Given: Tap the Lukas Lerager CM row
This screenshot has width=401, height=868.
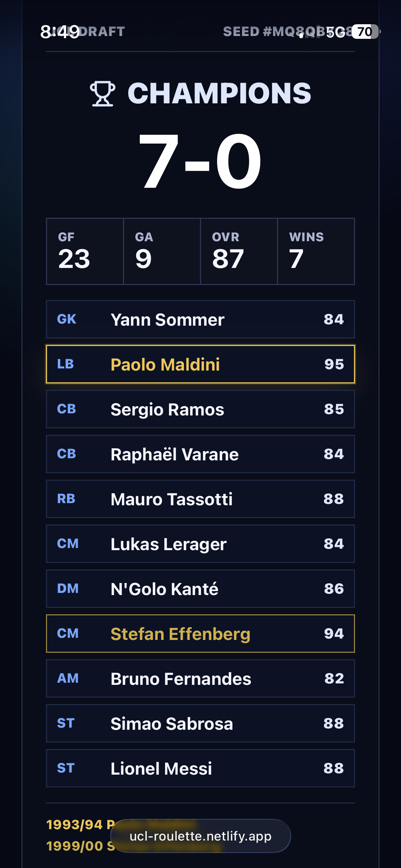Looking at the screenshot, I should pyautogui.click(x=200, y=544).
